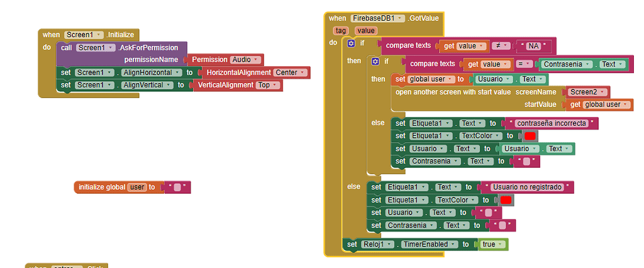
Task: Toggle the true boolean value dropdown
Action: 493,244
